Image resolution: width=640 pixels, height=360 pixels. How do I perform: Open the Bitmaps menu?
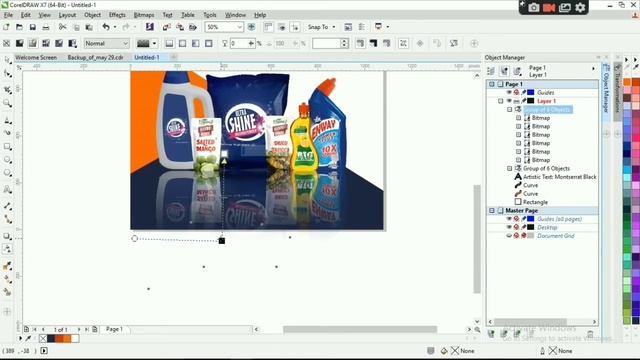pyautogui.click(x=144, y=15)
